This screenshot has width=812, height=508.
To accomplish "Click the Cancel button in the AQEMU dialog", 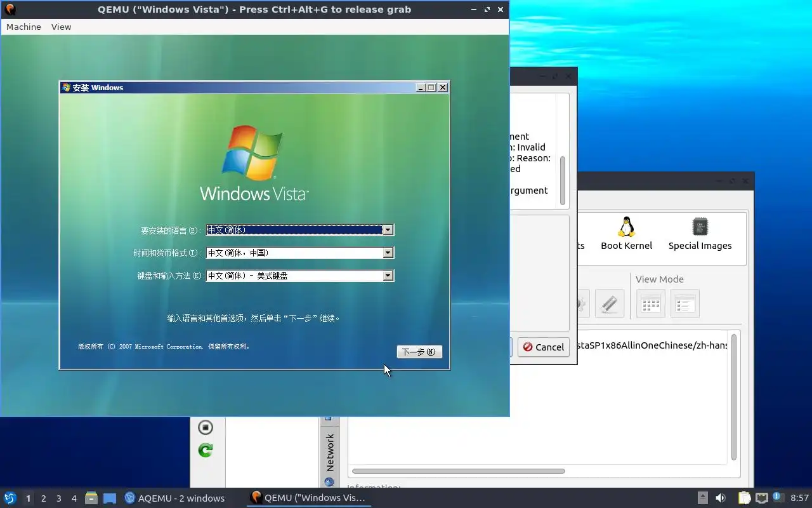I will point(544,347).
